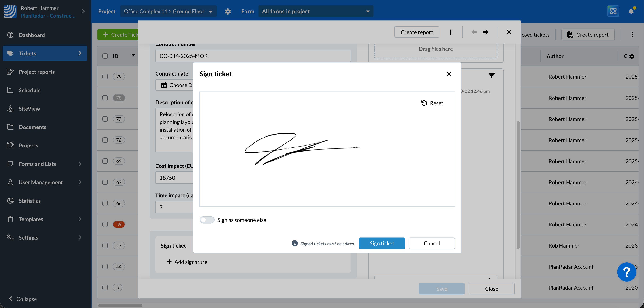The width and height of the screenshot is (644, 308).
Task: Check the box for ticket 79
Action: click(105, 77)
